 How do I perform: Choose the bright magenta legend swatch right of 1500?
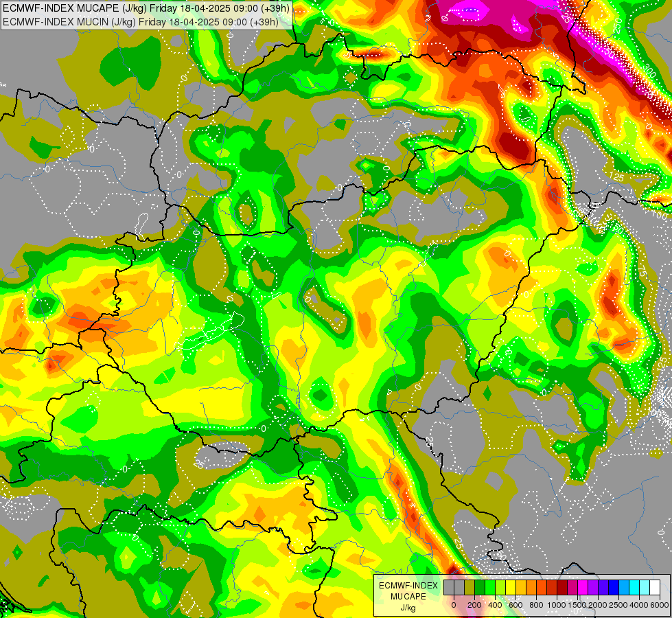tap(583, 588)
